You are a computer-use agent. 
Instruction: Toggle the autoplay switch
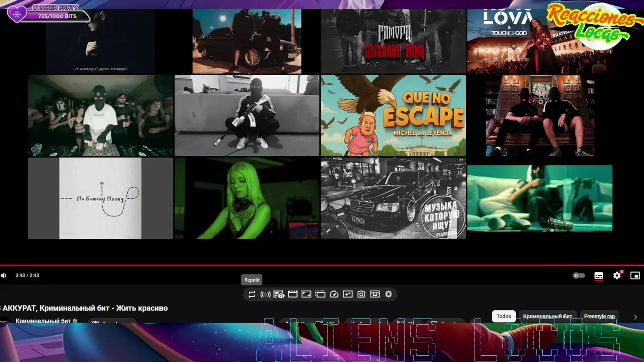579,276
